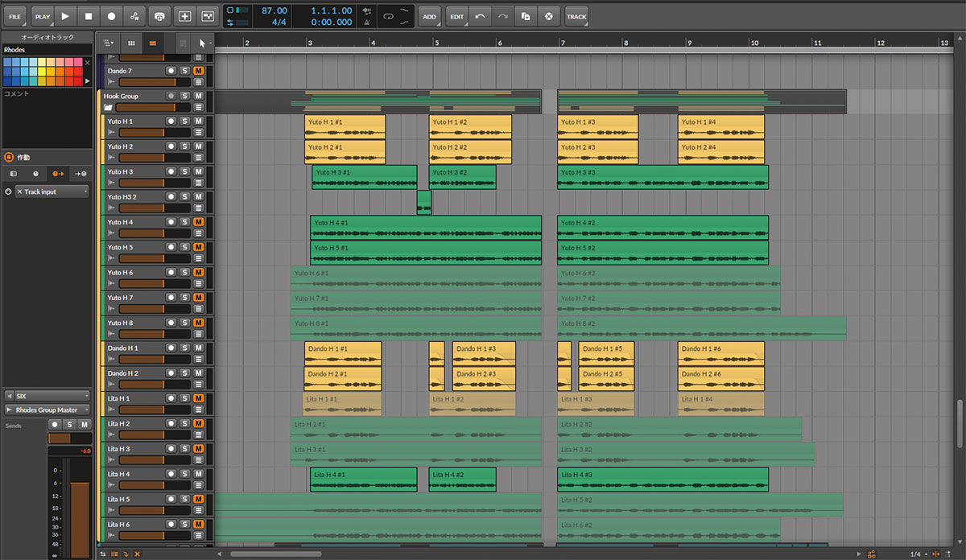Select the output routing tab icon
Screen dimensions: 966x560
point(80,173)
